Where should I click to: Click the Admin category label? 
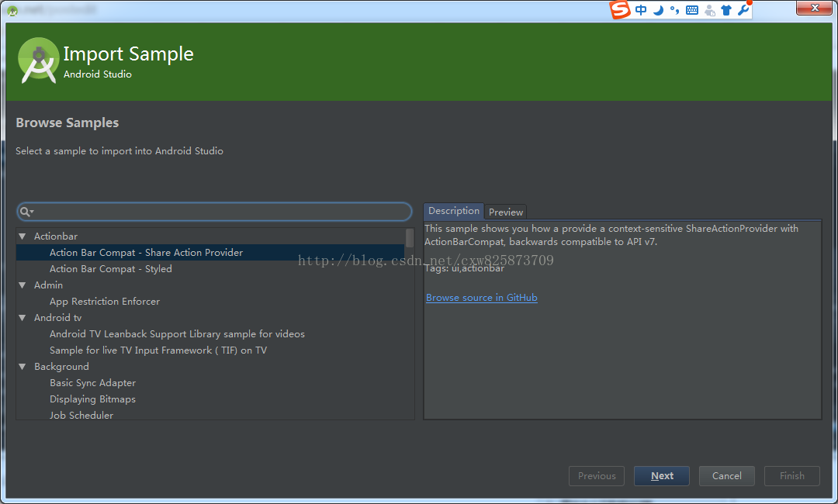pos(48,285)
